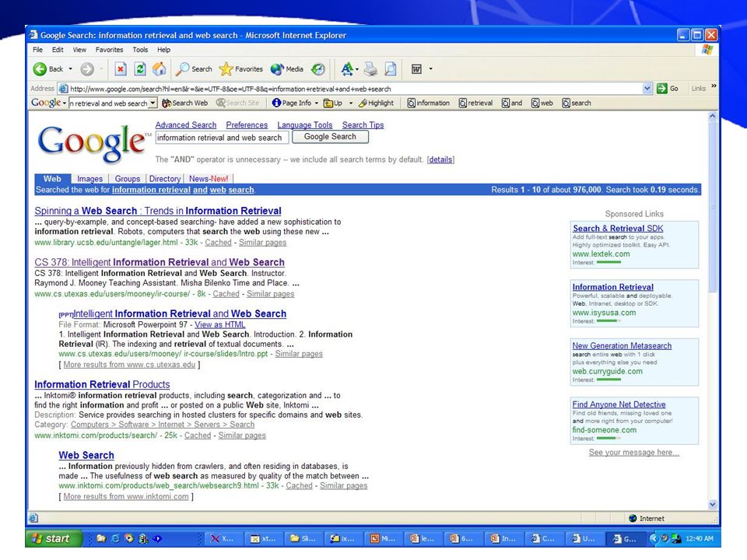Click the Internet zone status indicator
The height and width of the screenshot is (560, 747).
[x=647, y=518]
